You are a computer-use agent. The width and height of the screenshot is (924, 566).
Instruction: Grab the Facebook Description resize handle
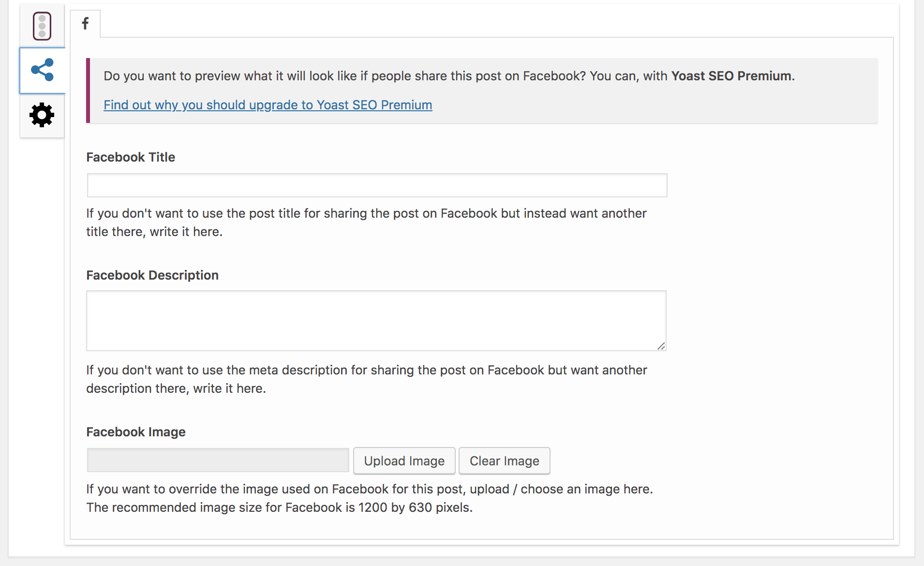pos(661,346)
